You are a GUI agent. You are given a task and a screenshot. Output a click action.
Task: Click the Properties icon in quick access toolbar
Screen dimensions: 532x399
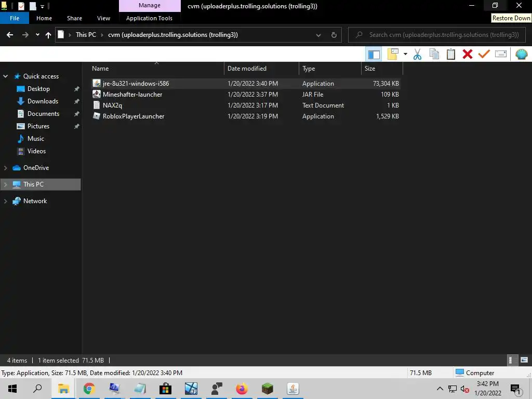[x=21, y=6]
